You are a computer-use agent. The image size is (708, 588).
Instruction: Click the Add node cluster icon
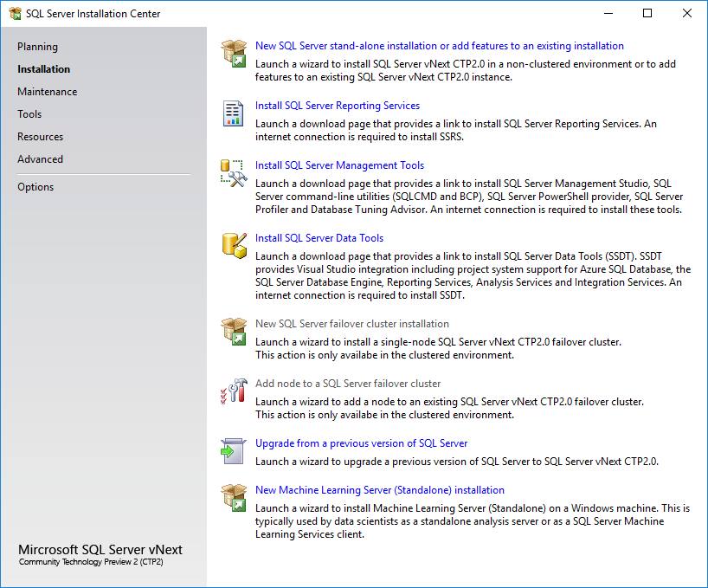pos(234,391)
